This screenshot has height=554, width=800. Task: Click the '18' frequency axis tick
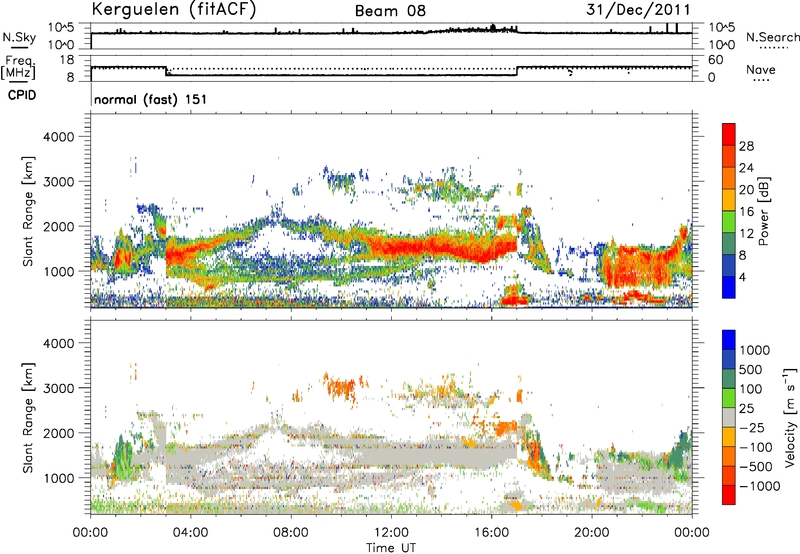coord(67,60)
